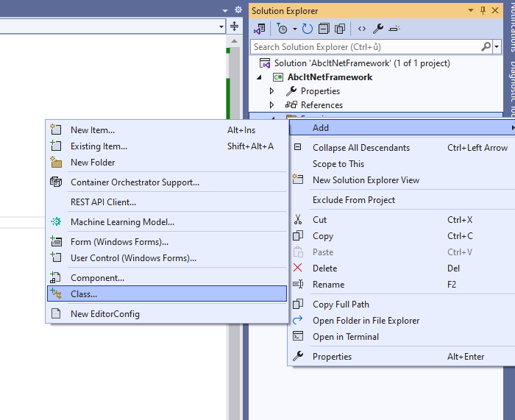Click the Collapse All icon in the toolbar
The height and width of the screenshot is (420, 515).
[323, 29]
